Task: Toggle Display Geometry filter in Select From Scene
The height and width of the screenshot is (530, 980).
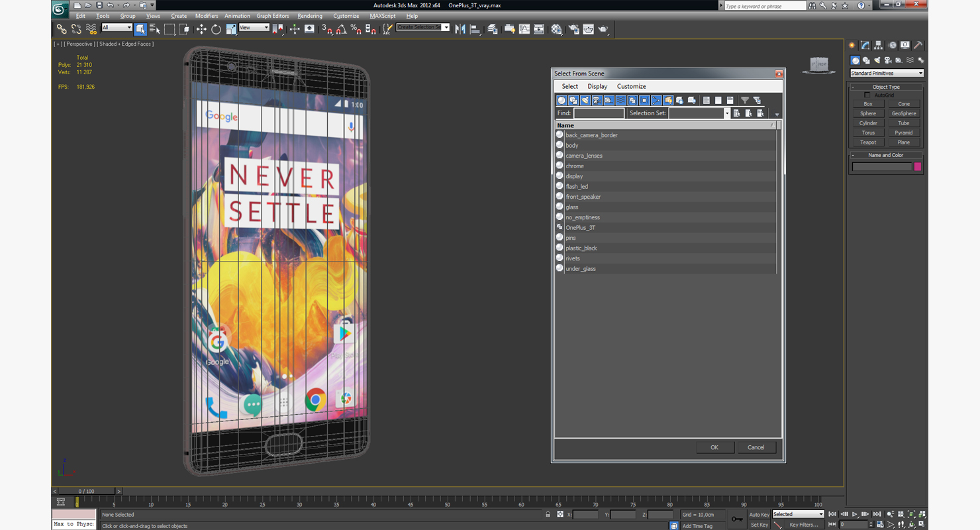Action: (x=562, y=100)
